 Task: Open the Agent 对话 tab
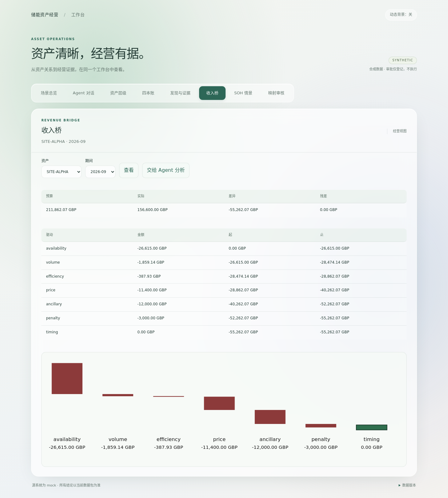(x=83, y=93)
